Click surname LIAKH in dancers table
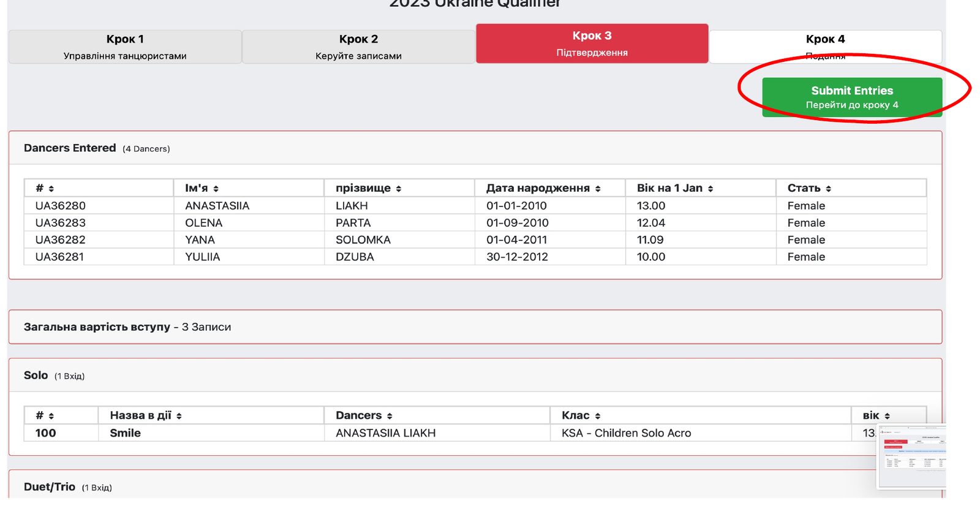Viewport: 980px width, 506px height. click(352, 206)
